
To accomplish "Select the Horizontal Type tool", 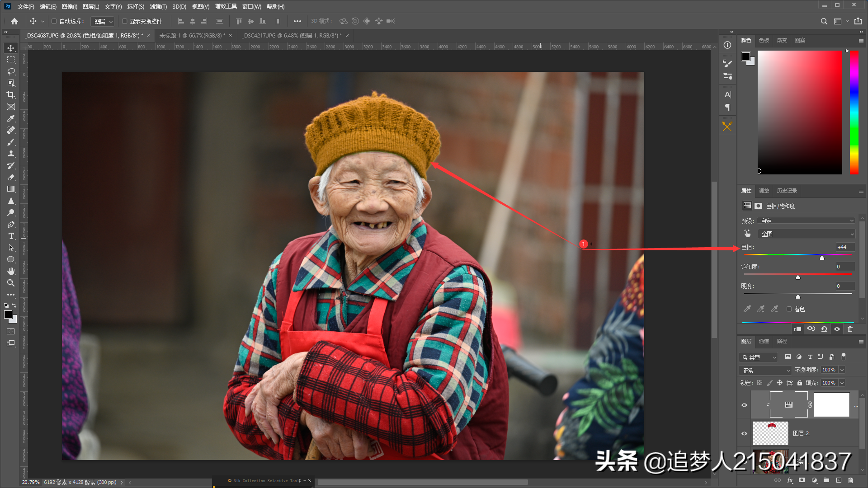I will pyautogui.click(x=11, y=236).
